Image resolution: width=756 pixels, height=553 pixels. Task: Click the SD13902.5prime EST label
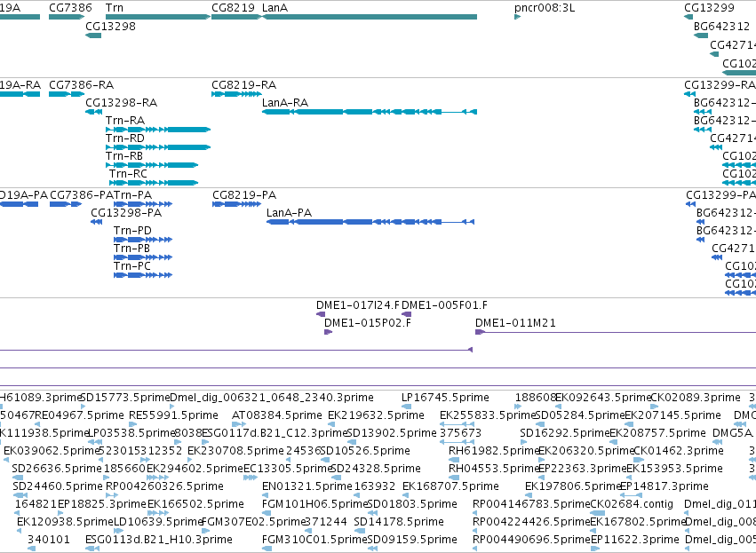pos(392,433)
